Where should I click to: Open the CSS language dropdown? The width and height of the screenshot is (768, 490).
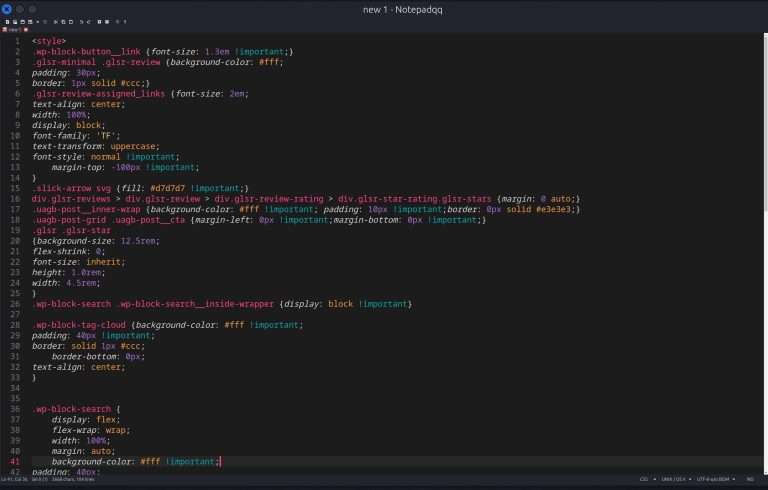647,479
